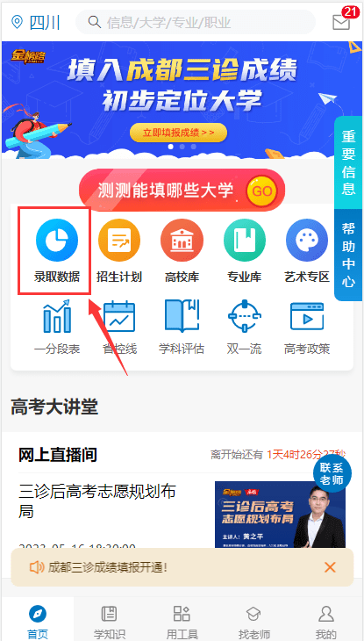The image size is (364, 641).
Task: Open the 高考政策 video icon
Action: click(307, 316)
